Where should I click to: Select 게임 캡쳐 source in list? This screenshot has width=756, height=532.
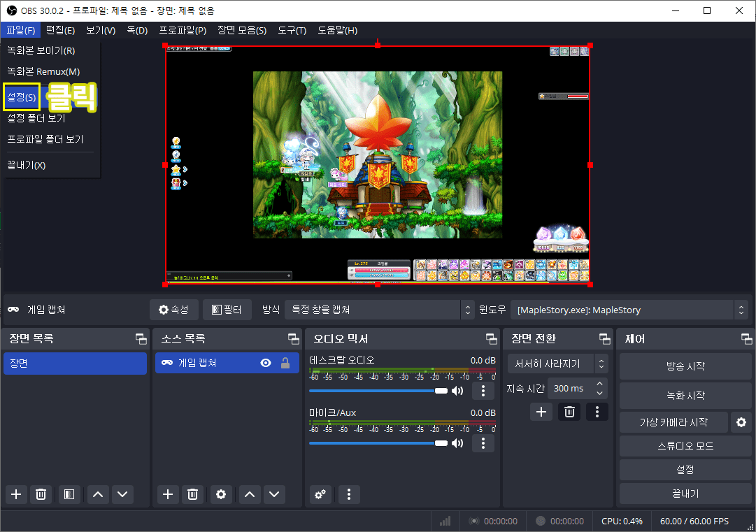point(227,363)
